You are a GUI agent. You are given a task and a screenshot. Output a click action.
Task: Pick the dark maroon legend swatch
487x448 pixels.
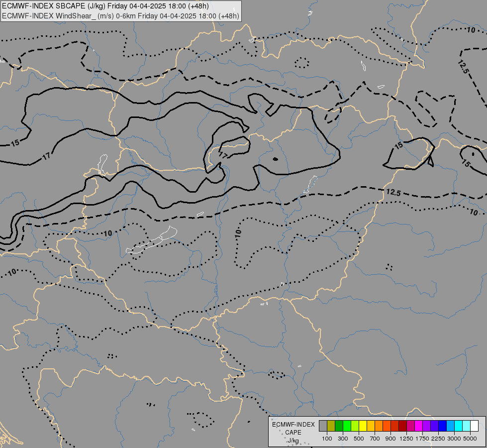click(403, 426)
